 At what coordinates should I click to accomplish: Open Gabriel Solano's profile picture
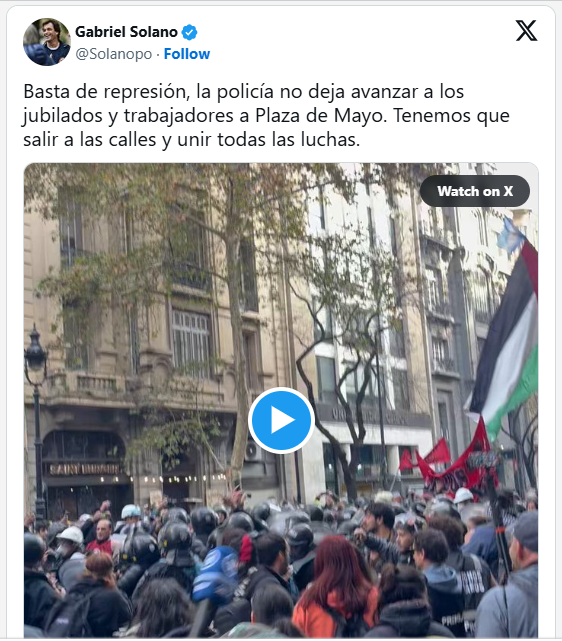click(47, 42)
